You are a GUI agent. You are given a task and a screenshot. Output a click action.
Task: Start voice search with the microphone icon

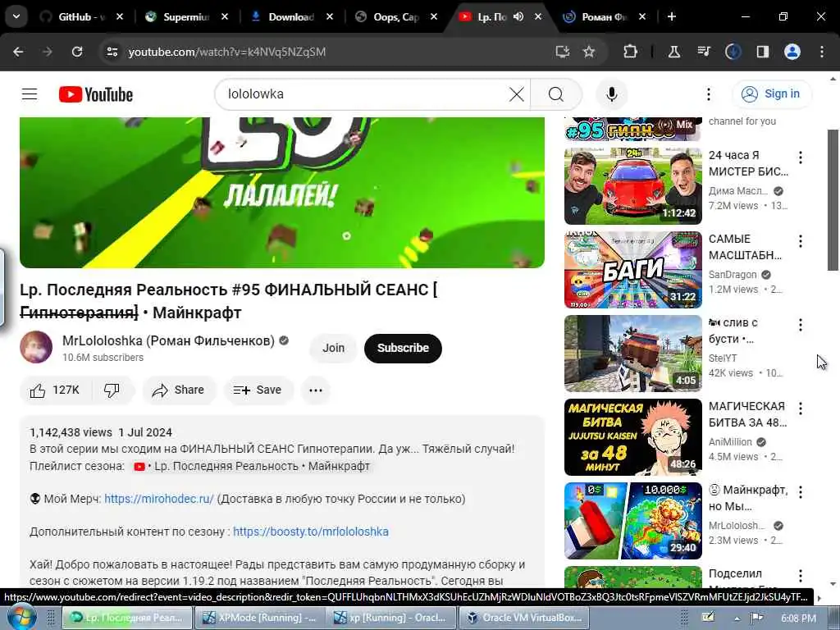[612, 94]
